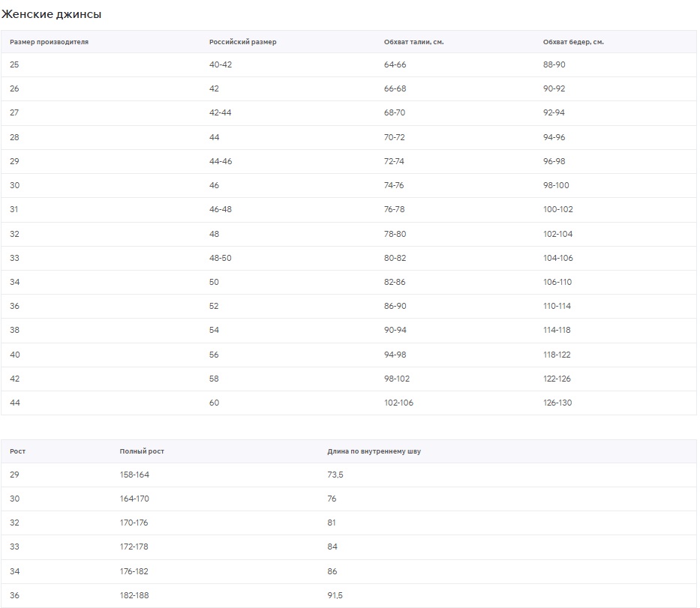Select the waist value "94-98"
Screen dimensions: 700x608
click(x=395, y=355)
